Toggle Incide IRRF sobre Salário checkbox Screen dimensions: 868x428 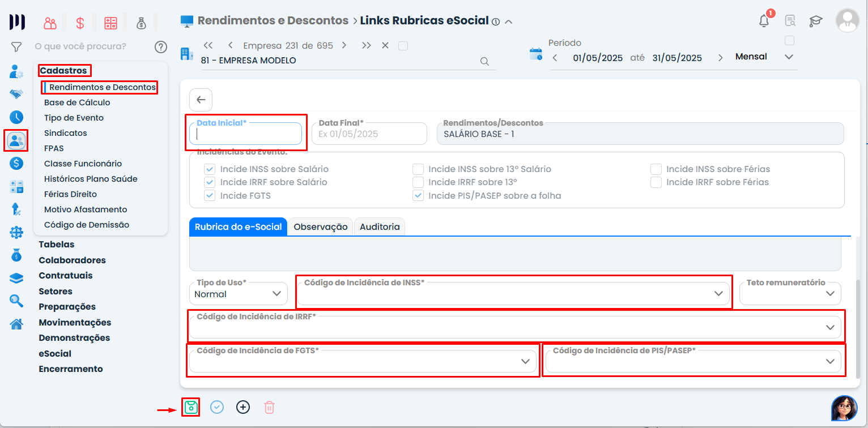pos(210,182)
